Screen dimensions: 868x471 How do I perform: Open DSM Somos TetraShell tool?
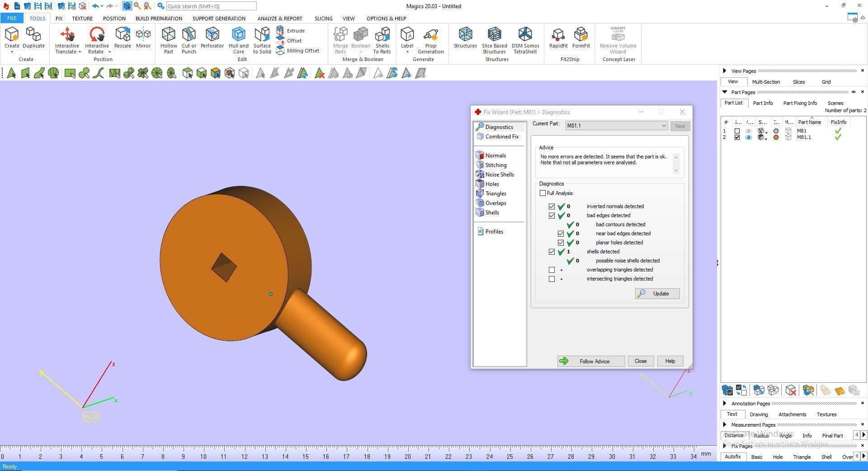pos(525,40)
